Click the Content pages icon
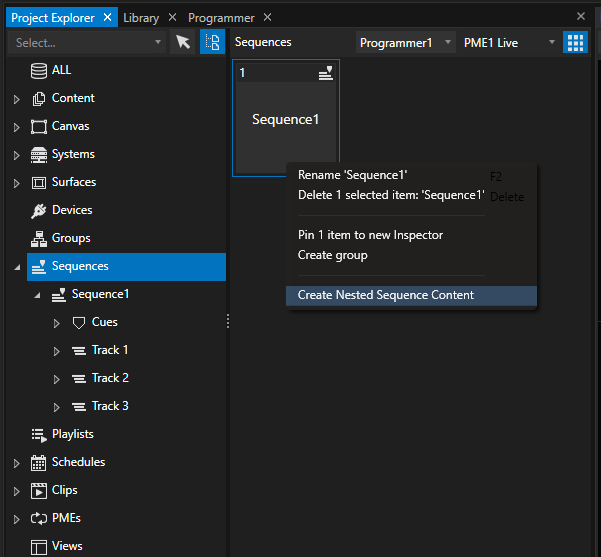This screenshot has width=601, height=557. (39, 99)
